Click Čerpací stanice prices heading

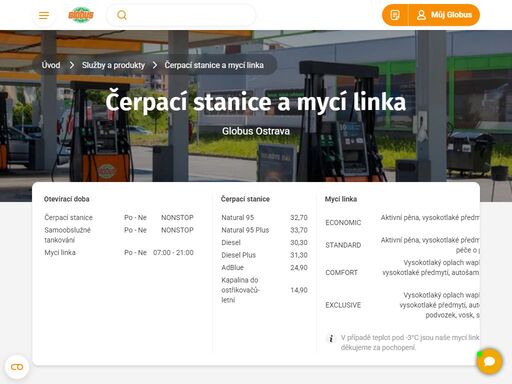pos(245,199)
